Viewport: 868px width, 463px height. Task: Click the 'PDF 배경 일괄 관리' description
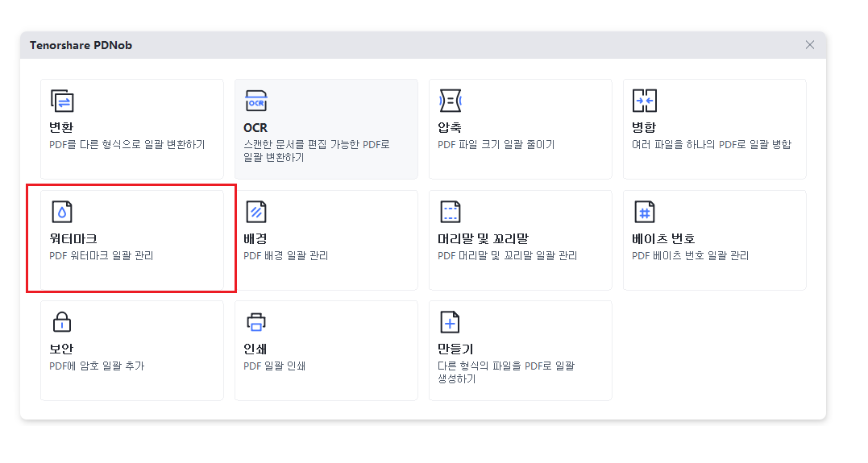coord(286,256)
